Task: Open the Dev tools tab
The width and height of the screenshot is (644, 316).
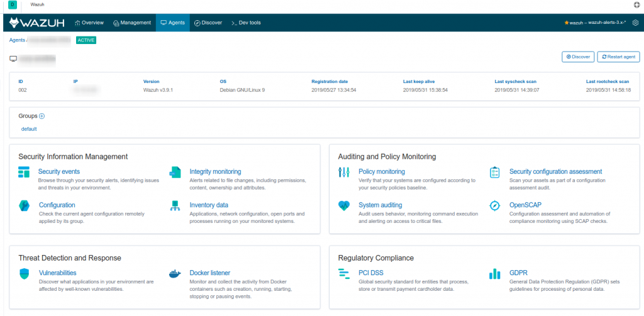Action: 246,23
